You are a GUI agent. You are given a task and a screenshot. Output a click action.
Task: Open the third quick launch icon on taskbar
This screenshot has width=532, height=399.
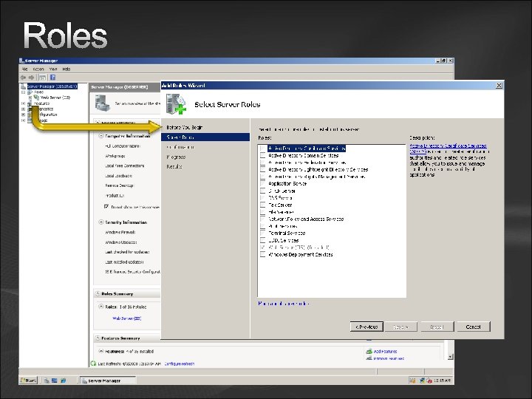[63, 381]
